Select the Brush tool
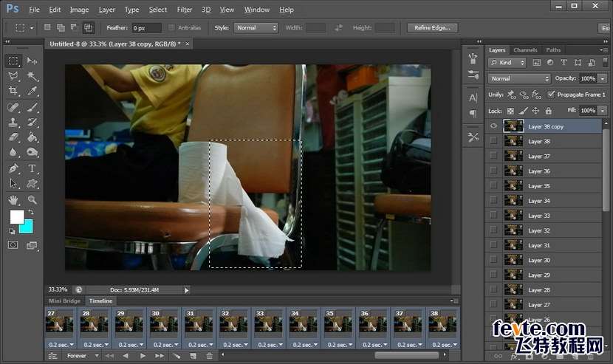Image resolution: width=613 pixels, height=364 pixels. [32, 107]
